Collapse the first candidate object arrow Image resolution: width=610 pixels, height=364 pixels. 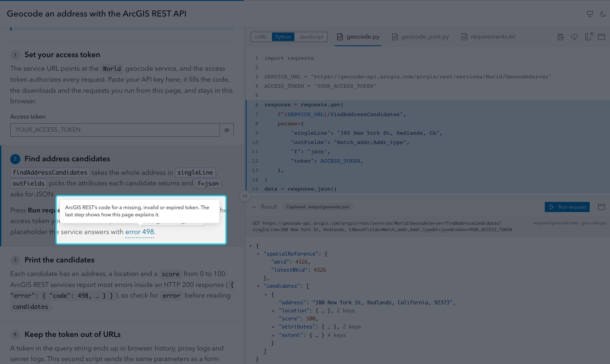pyautogui.click(x=266, y=295)
